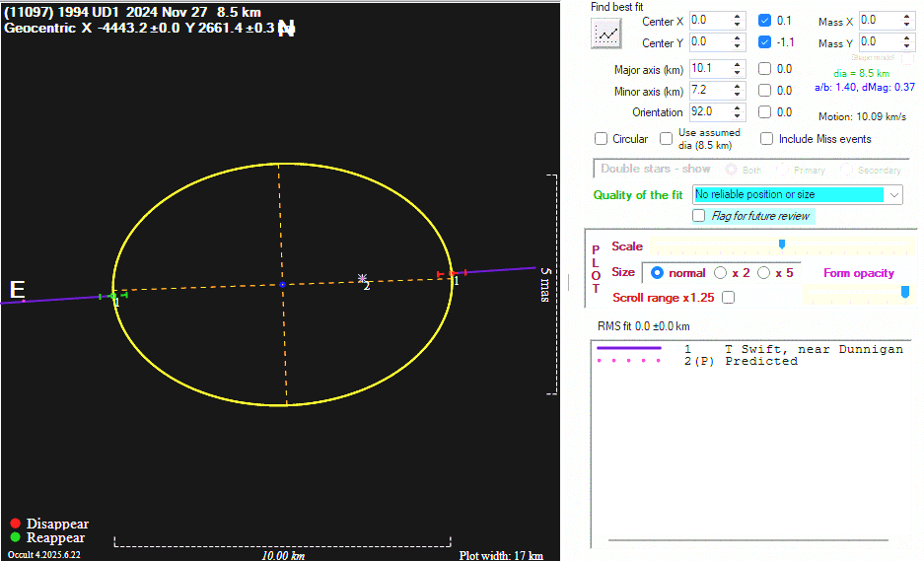924x561 pixels.
Task: Enable the Major axis fit checkbox
Action: pos(765,69)
